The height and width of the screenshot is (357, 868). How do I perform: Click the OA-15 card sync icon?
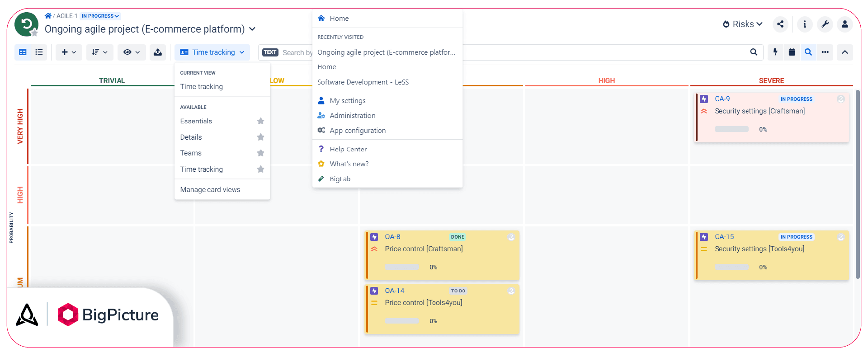click(x=841, y=237)
